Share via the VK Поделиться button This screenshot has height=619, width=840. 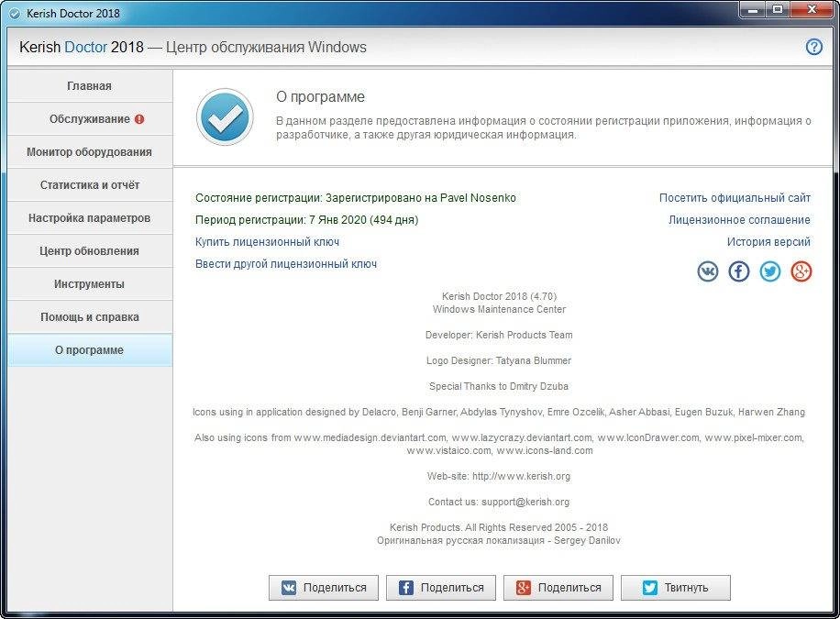324,588
